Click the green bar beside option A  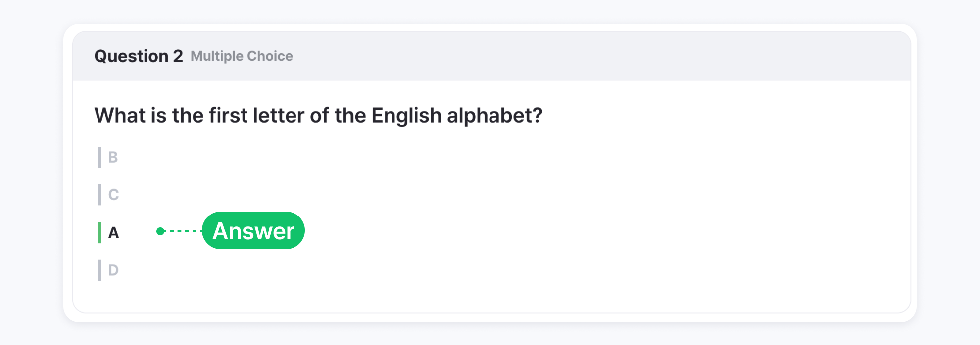click(x=99, y=232)
